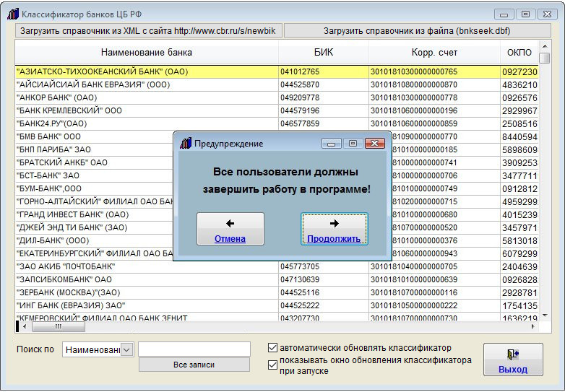Toggle 'автоматически обновлять классификатор' checkbox

tap(272, 348)
